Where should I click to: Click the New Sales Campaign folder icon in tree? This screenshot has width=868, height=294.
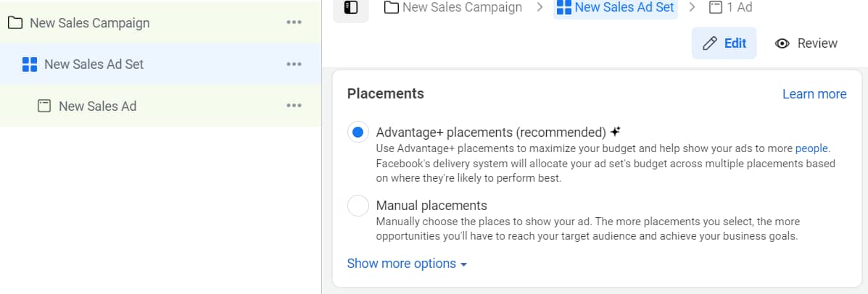15,23
